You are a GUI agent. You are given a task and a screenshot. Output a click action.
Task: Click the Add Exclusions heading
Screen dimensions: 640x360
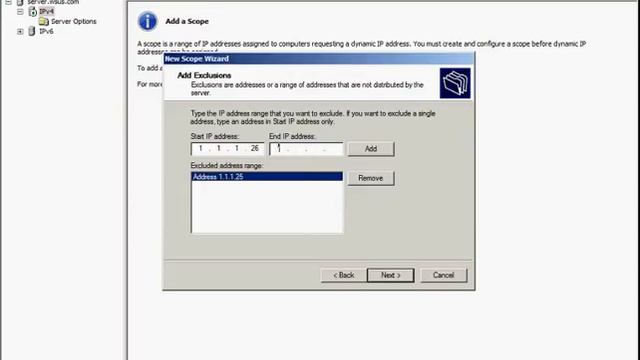tap(204, 76)
